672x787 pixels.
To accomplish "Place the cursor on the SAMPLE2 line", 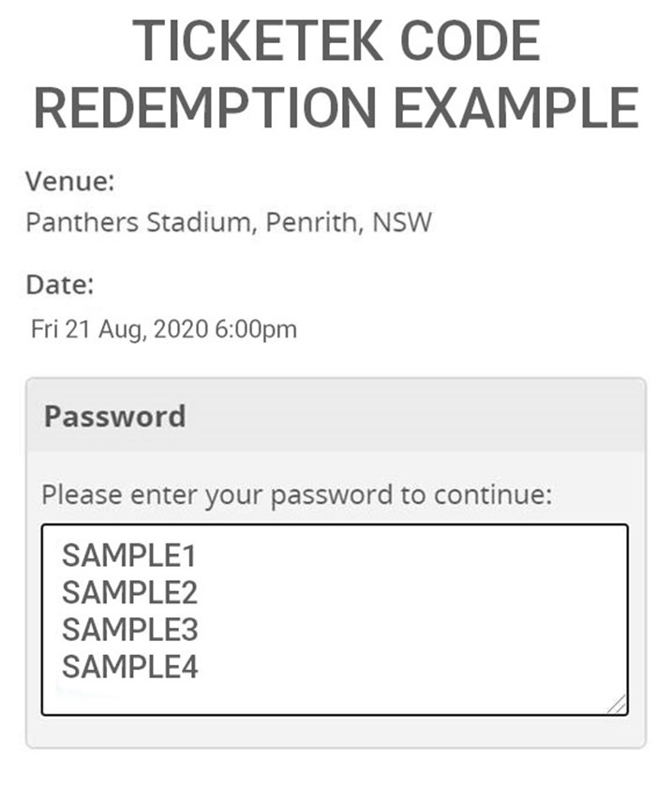I will point(129,592).
